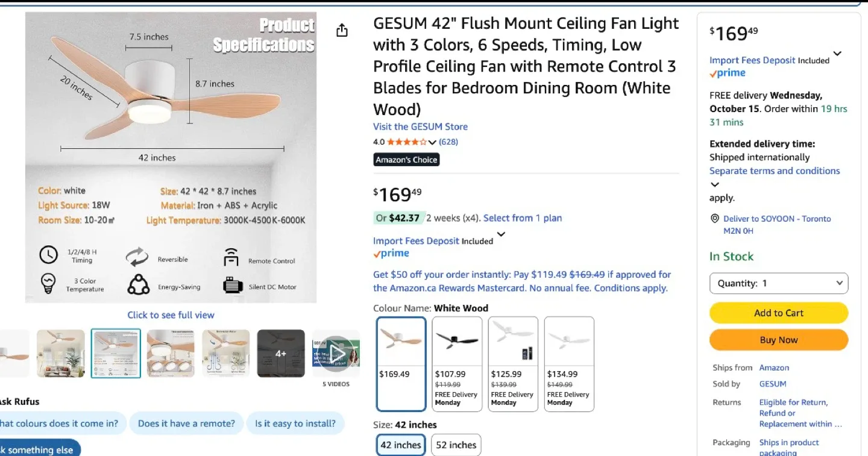The height and width of the screenshot is (456, 868).
Task: Play the product video thumbnail
Action: [336, 354]
